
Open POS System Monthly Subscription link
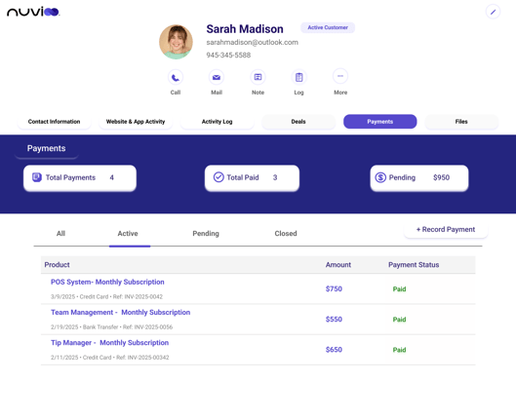(107, 282)
